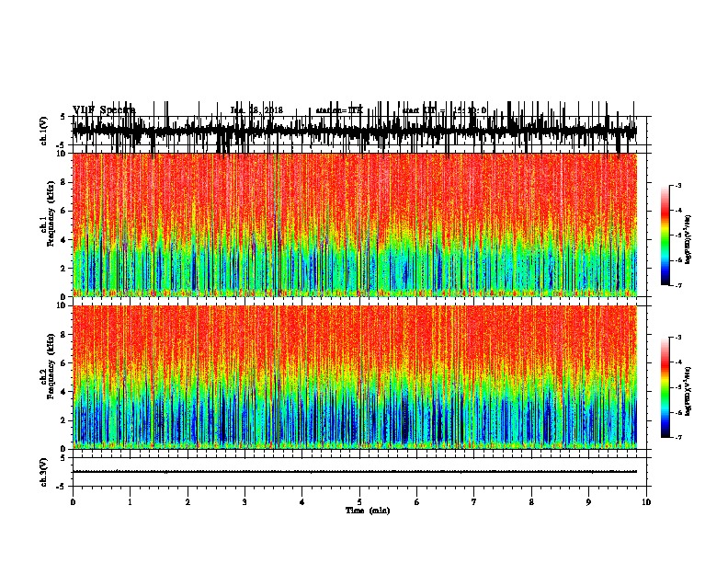
Task: Click the 'VLF Spectra' title text
Action: click(104, 110)
